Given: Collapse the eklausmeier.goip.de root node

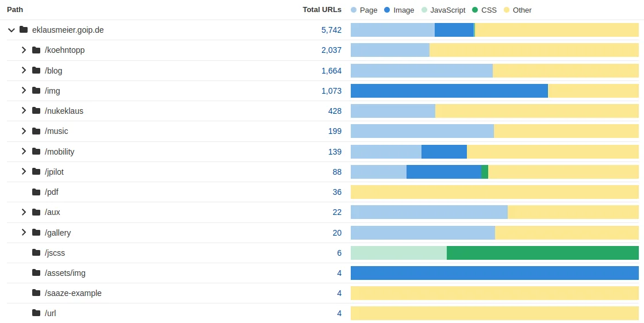Looking at the screenshot, I should pos(11,30).
